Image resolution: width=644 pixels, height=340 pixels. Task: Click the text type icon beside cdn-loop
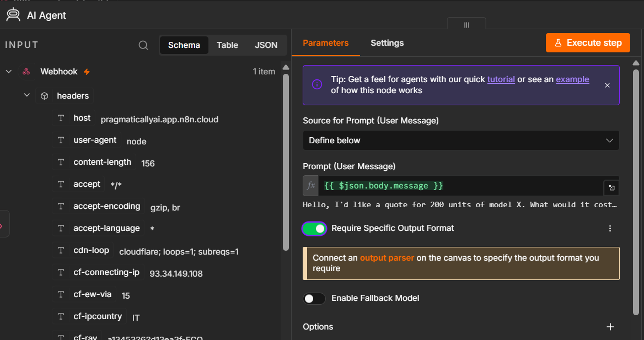(61, 250)
